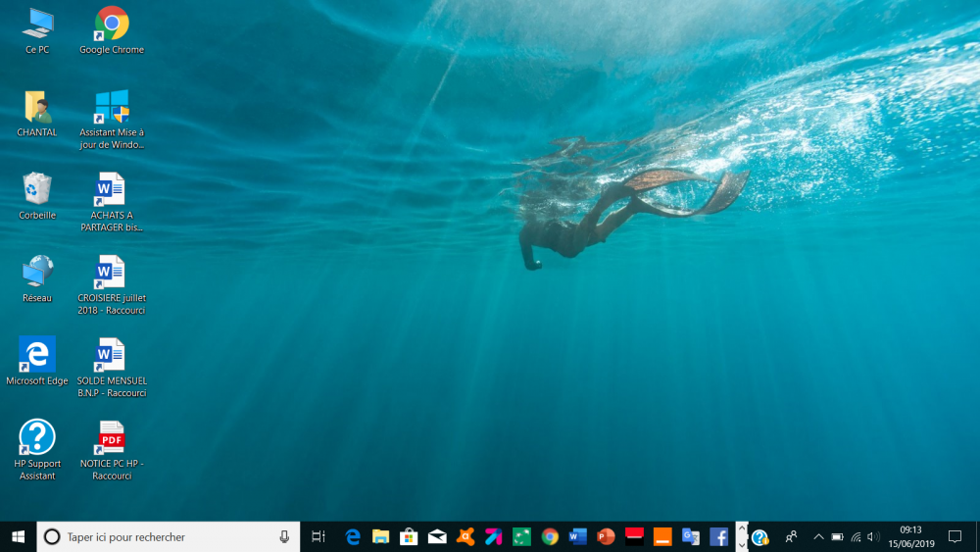Click the speaker volume tray icon
The image size is (980, 552).
pyautogui.click(x=873, y=536)
